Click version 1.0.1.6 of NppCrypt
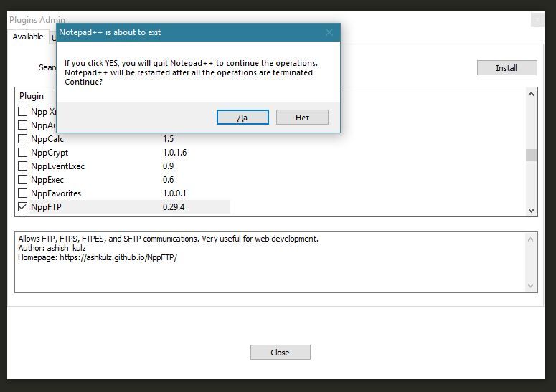Viewport: 556px width, 392px height. coord(174,152)
